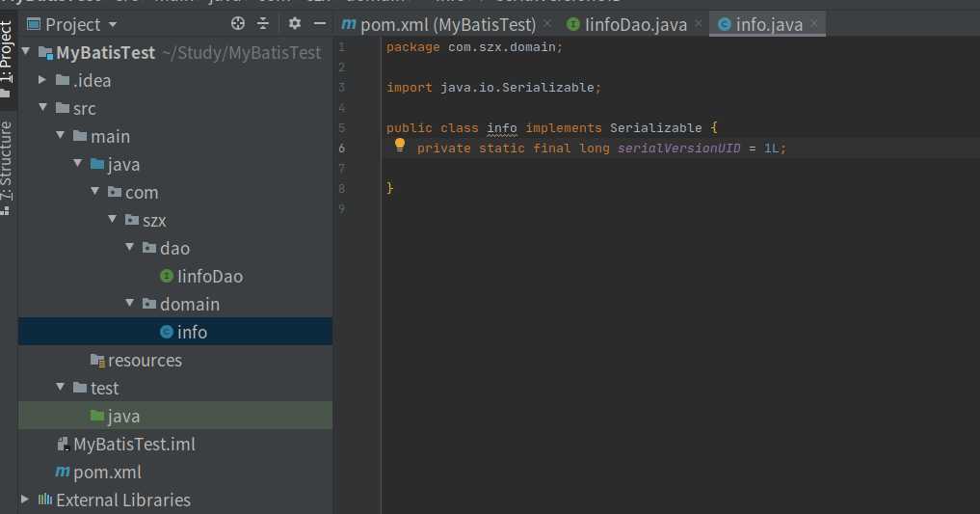
Task: Close the IinfoDao.java tab
Action: (698, 23)
